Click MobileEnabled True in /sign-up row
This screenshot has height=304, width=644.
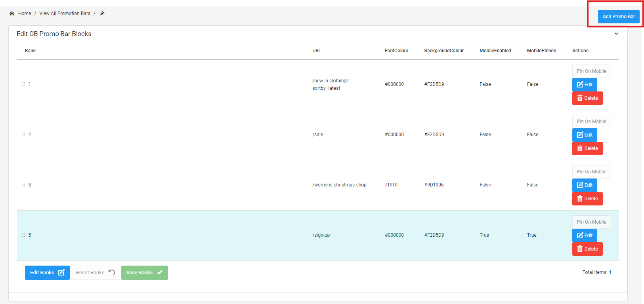click(484, 235)
